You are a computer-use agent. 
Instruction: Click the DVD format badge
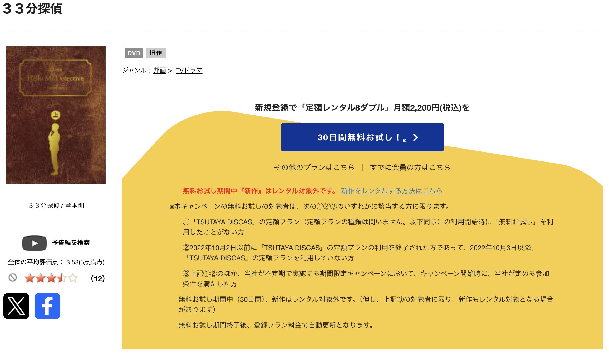(x=134, y=53)
